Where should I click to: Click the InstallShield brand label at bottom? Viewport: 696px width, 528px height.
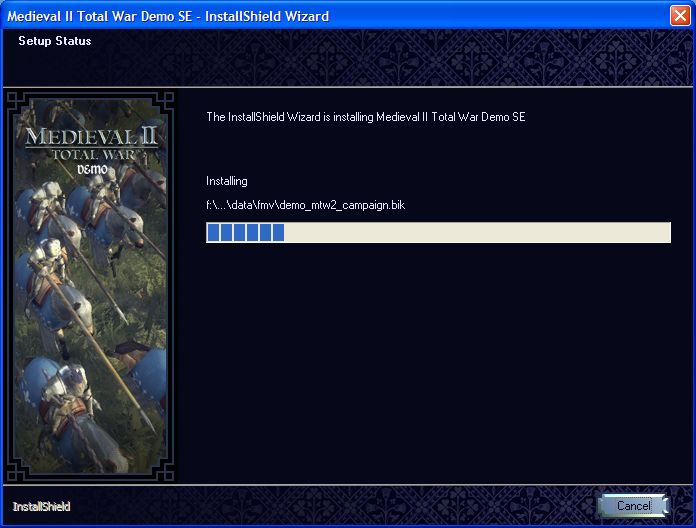(41, 506)
